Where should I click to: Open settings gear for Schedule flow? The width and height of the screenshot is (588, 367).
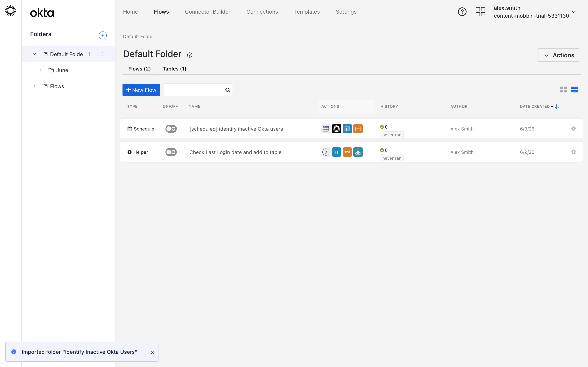pos(573,129)
